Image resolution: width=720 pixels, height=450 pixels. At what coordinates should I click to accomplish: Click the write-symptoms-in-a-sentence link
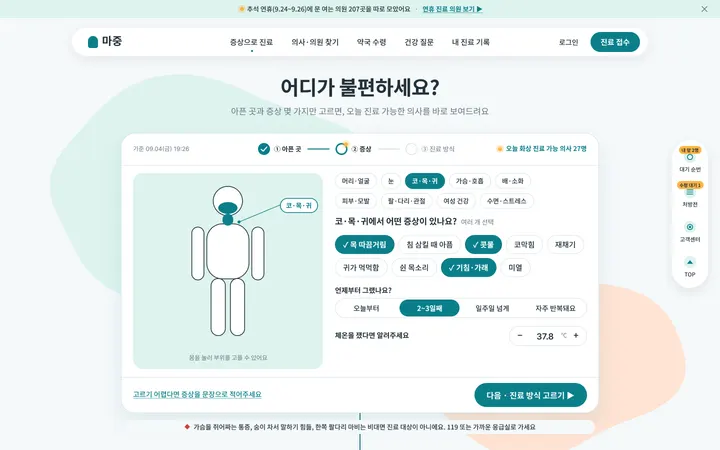tap(197, 394)
